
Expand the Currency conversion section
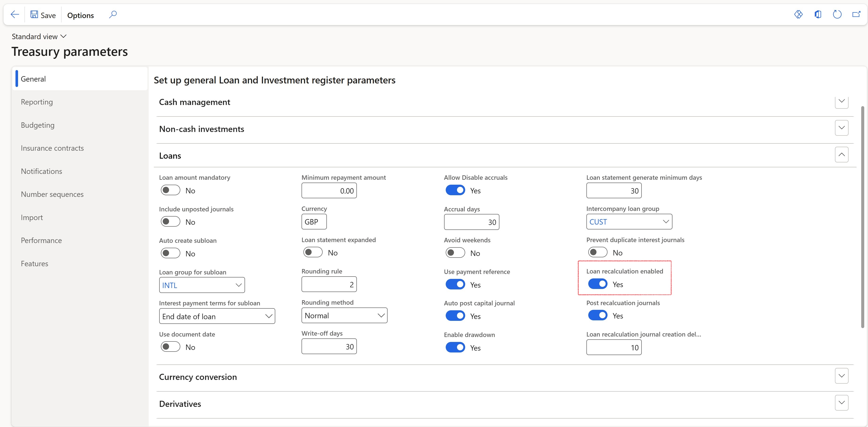(841, 376)
